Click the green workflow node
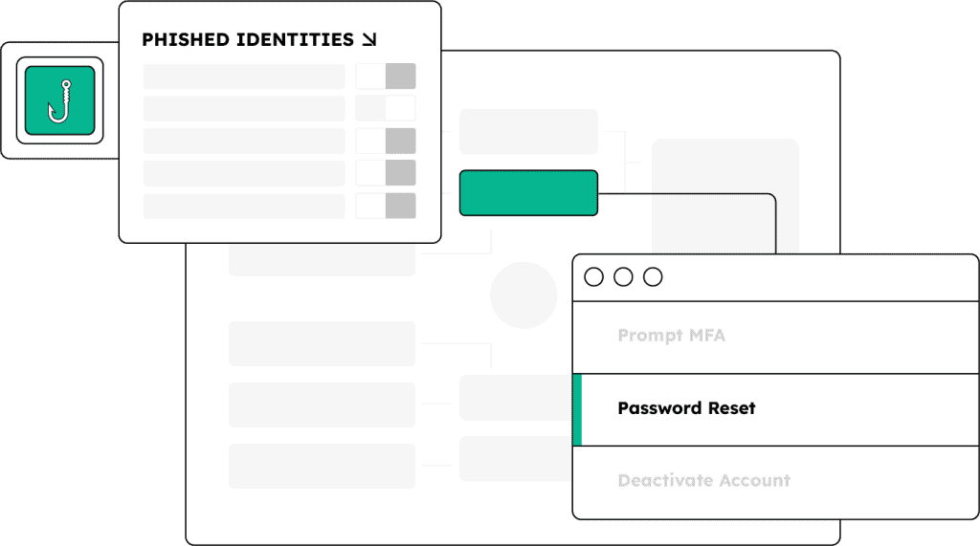This screenshot has height=546, width=980. 528,192
